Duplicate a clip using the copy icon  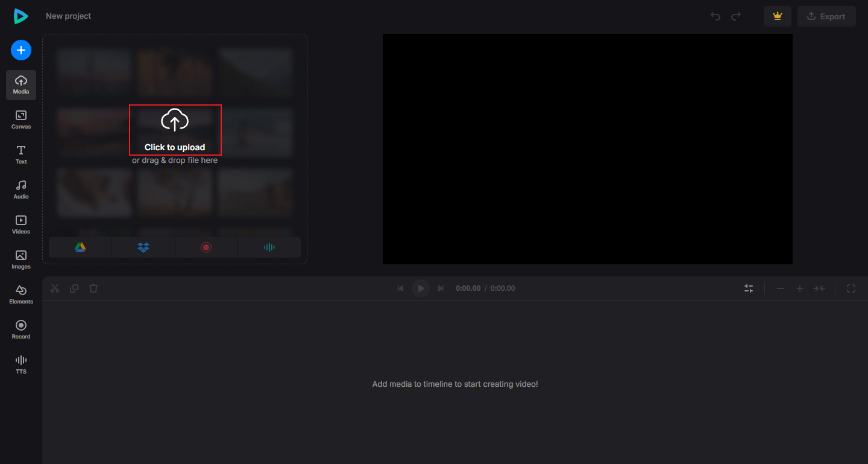tap(74, 288)
